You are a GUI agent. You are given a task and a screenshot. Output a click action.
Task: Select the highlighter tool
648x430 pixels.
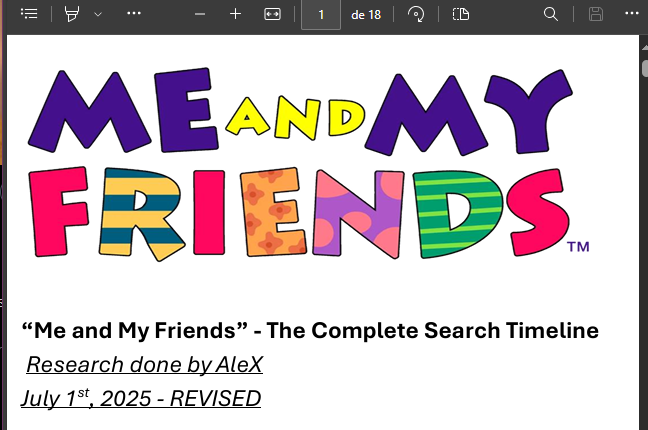pyautogui.click(x=71, y=14)
